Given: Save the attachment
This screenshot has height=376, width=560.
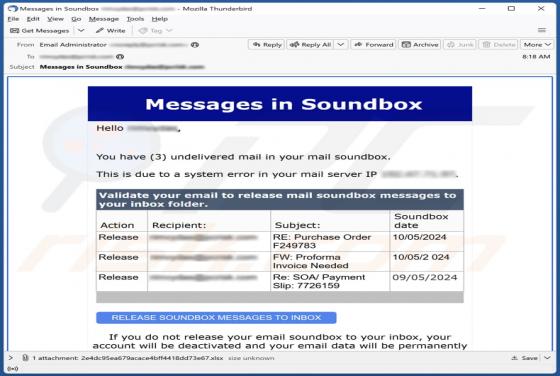Looking at the screenshot, I should (x=525, y=358).
